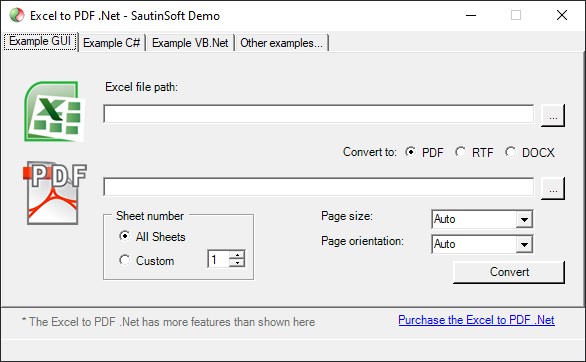This screenshot has height=362, width=586.
Task: Select the DOCX conversion option
Action: [x=530, y=152]
